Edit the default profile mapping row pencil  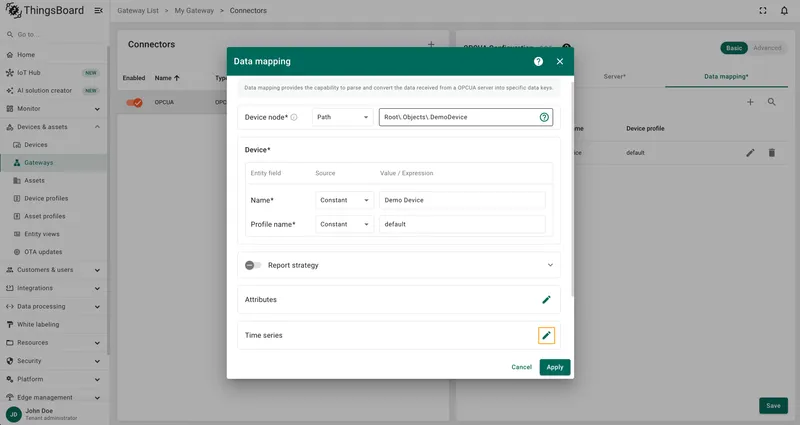(x=750, y=153)
